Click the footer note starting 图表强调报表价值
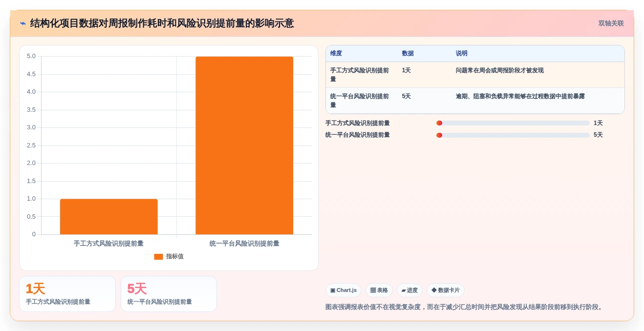Screen dimensions: 644x331 tap(465, 307)
